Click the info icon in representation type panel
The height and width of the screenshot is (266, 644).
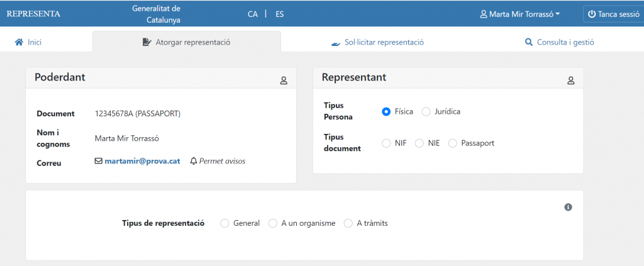coord(568,207)
